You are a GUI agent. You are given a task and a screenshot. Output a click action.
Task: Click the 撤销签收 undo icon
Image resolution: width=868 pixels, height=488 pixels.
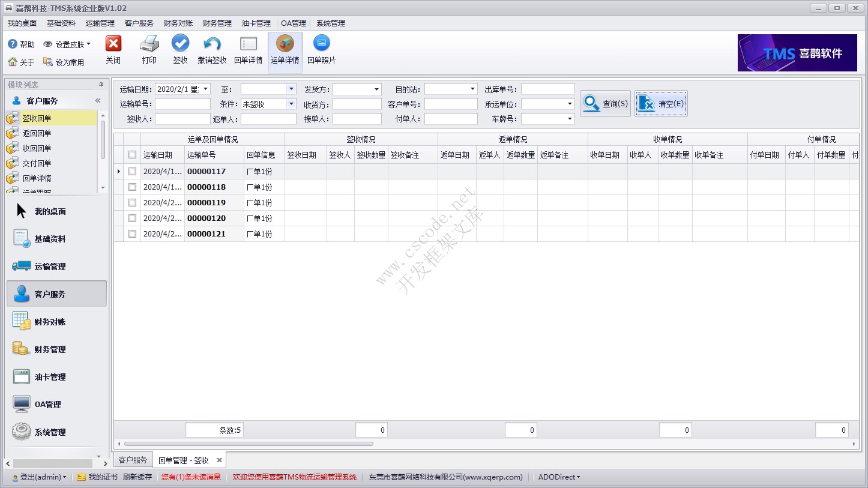212,44
